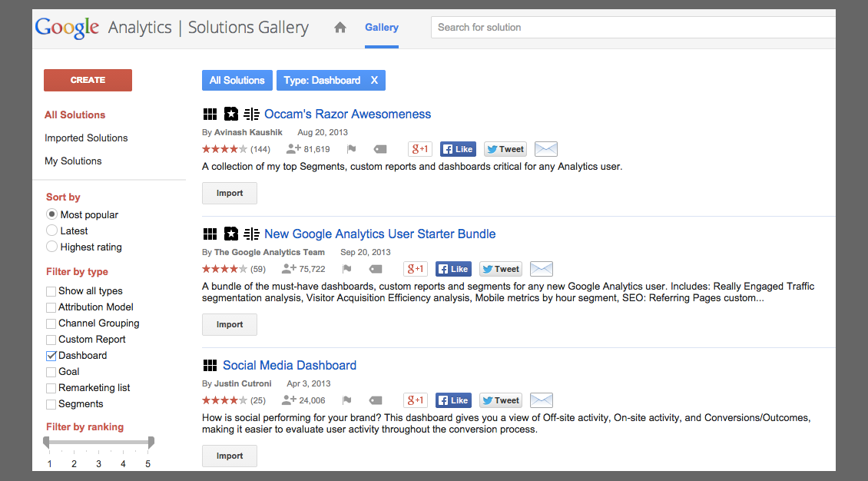Click the red CREATE button
The image size is (868, 481).
click(88, 80)
